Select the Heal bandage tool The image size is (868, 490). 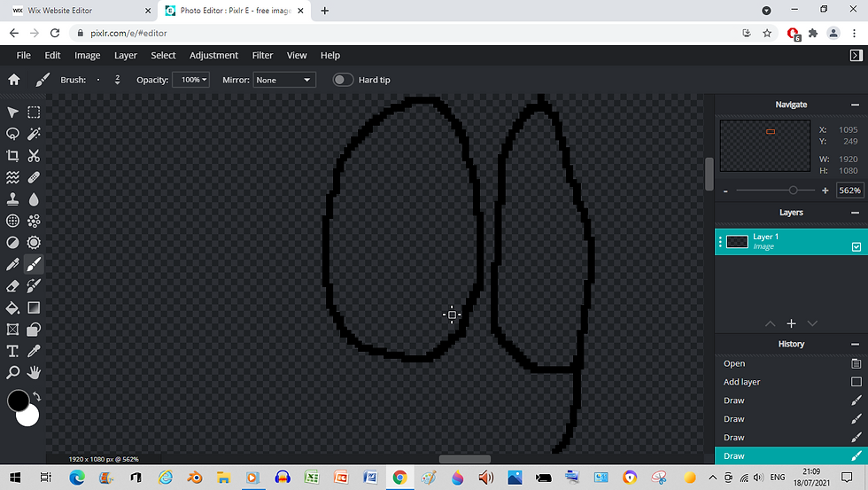(34, 177)
